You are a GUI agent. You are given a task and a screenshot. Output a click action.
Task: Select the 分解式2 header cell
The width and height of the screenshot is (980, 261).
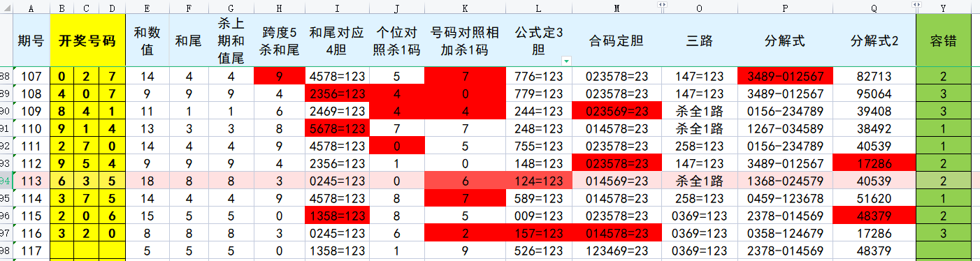874,40
